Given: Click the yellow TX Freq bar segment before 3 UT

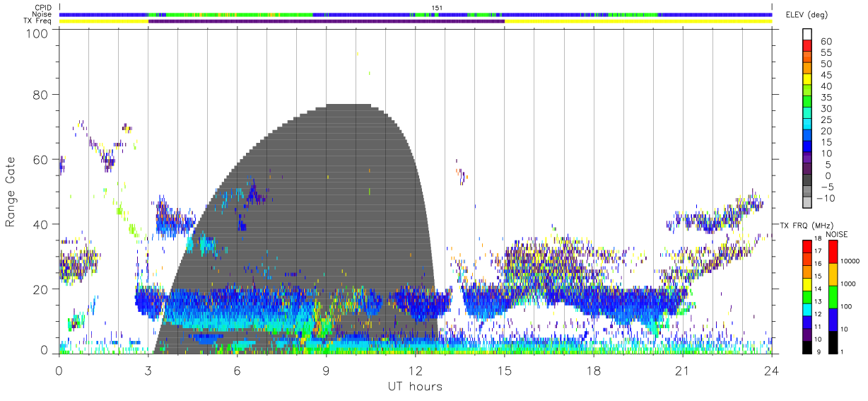Looking at the screenshot, I should (x=104, y=21).
